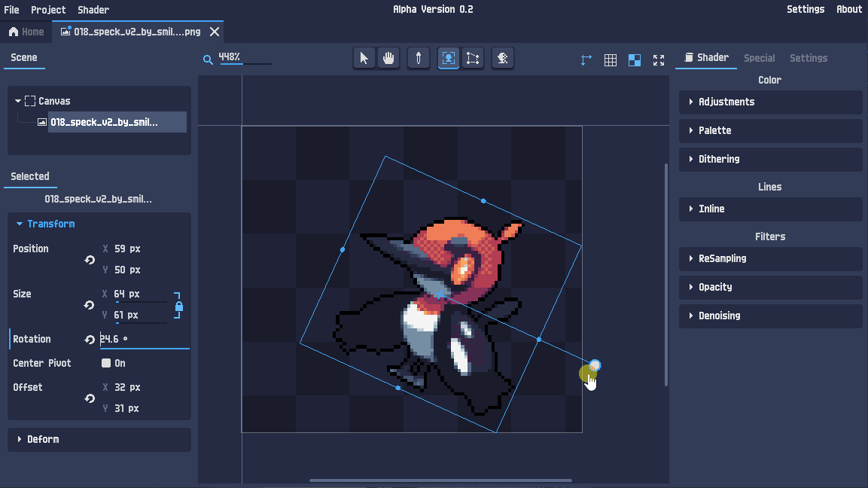Expand the Opacity section

pos(771,288)
